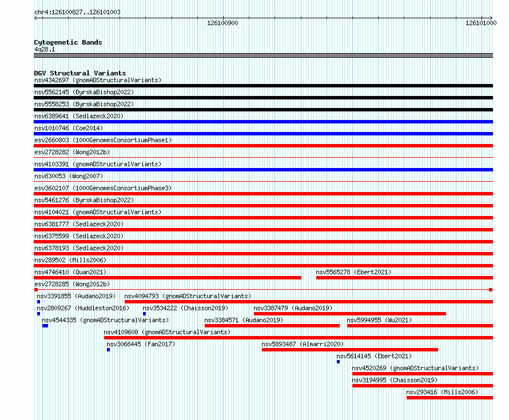Select the nsv4746410 Quan2021 label
509x420 pixels.
pos(70,272)
